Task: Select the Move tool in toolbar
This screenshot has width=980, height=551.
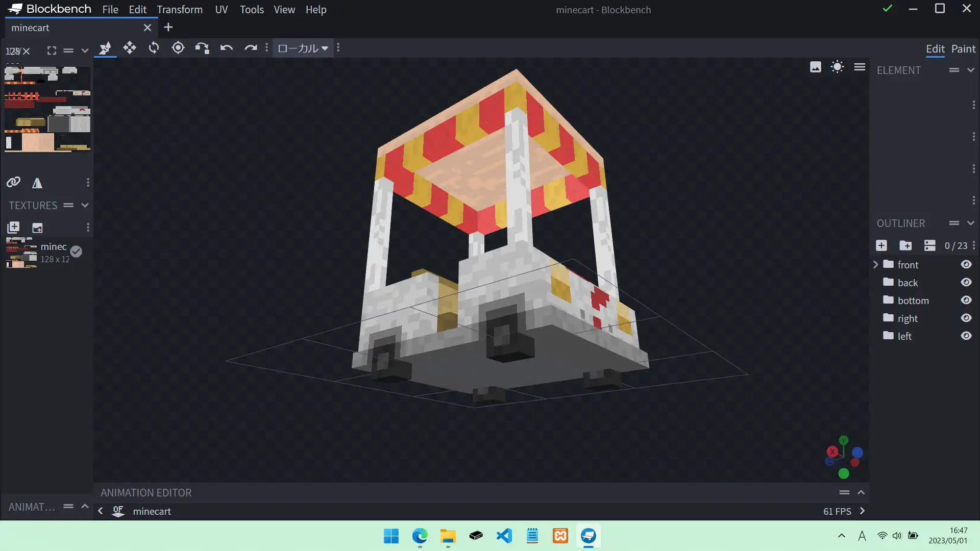Action: click(x=130, y=48)
